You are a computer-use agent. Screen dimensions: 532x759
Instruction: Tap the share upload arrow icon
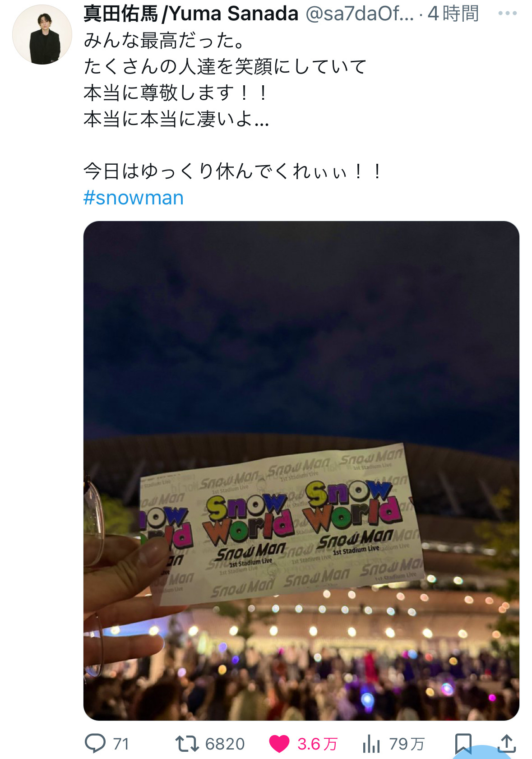(x=506, y=743)
